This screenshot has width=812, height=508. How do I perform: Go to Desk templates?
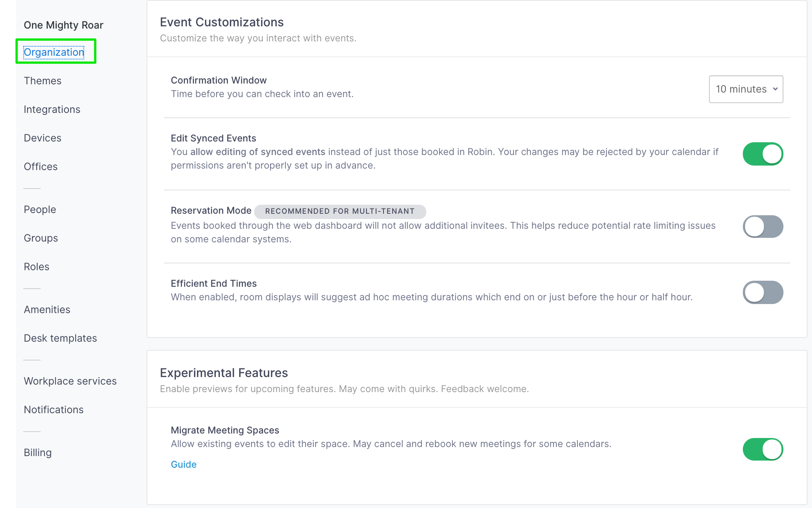[x=61, y=338]
